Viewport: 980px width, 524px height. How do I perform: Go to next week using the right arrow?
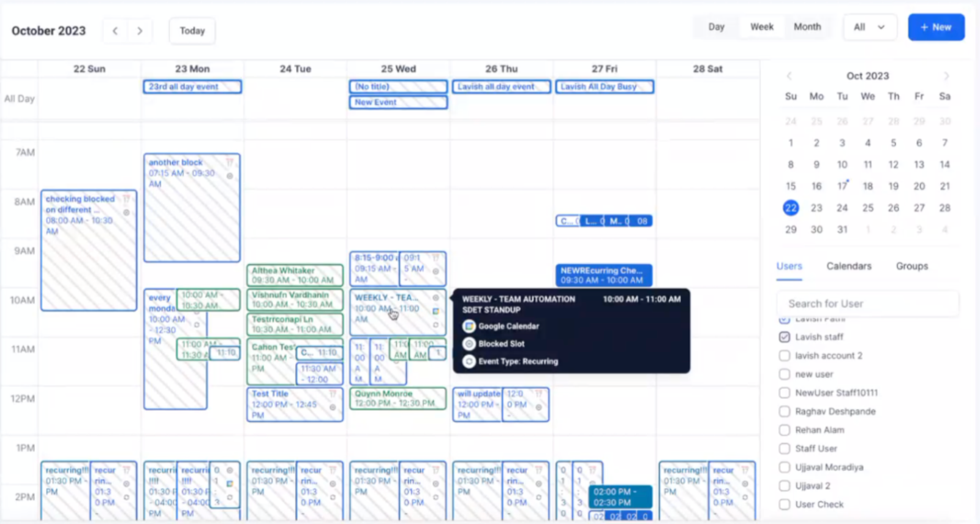point(140,31)
